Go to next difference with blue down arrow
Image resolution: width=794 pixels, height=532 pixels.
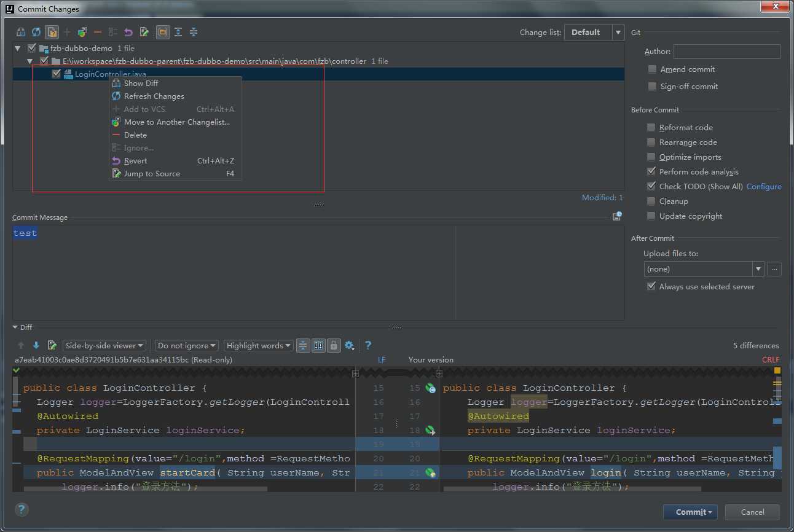click(x=36, y=345)
